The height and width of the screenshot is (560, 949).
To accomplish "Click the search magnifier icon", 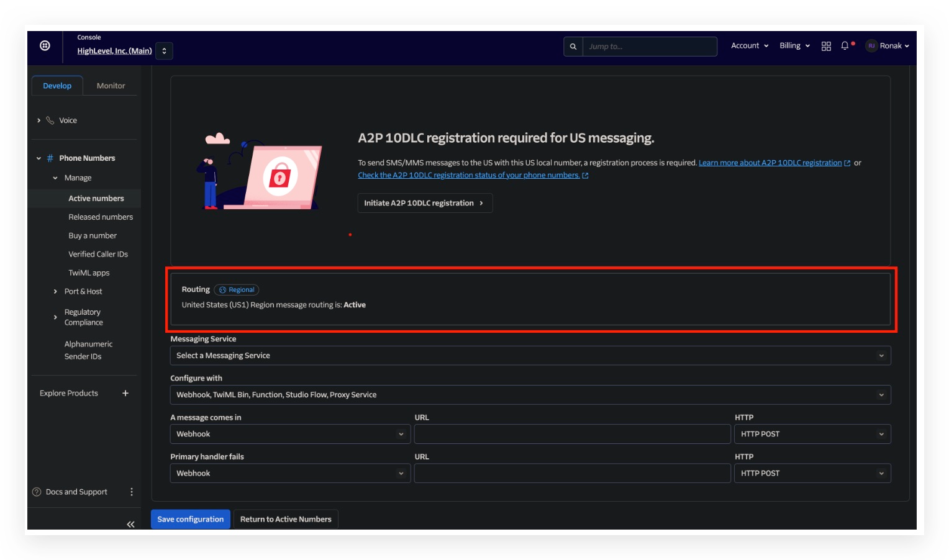I will 573,47.
